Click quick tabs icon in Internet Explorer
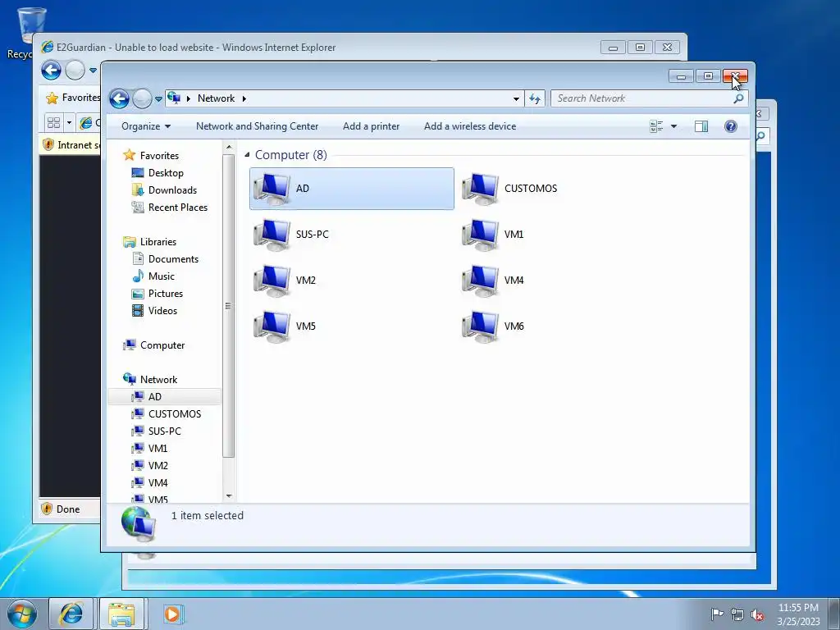The height and width of the screenshot is (630, 840). point(53,123)
